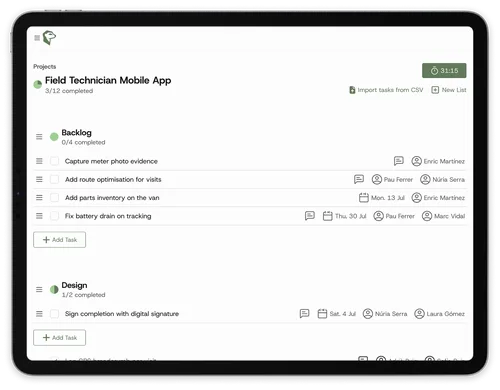Open comments on Capture meter photo evidence
500x390 pixels.
399,161
